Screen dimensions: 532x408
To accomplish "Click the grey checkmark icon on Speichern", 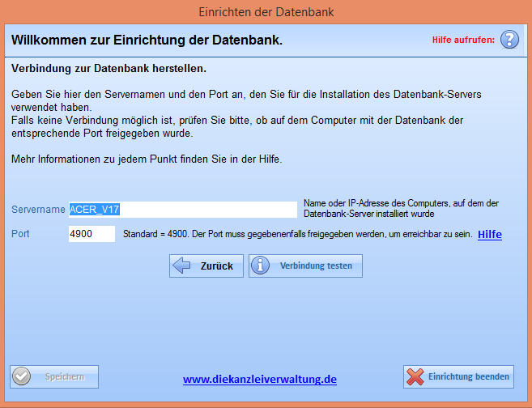I will tap(21, 376).
